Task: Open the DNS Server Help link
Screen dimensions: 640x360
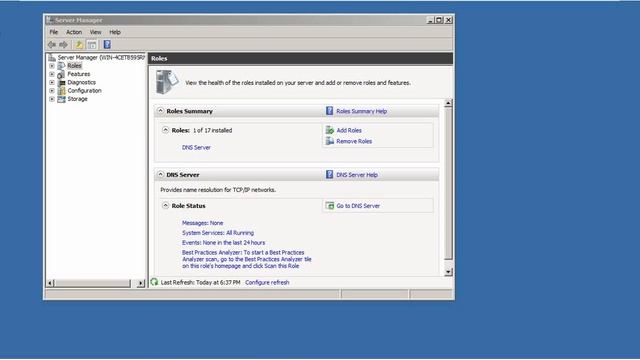Action: [x=357, y=175]
